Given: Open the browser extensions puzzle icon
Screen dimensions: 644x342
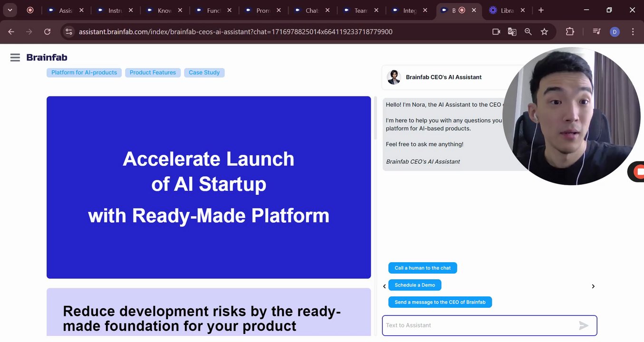Looking at the screenshot, I should click(x=570, y=32).
